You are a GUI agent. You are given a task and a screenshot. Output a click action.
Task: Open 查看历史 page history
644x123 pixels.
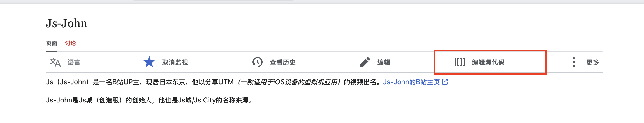point(282,62)
